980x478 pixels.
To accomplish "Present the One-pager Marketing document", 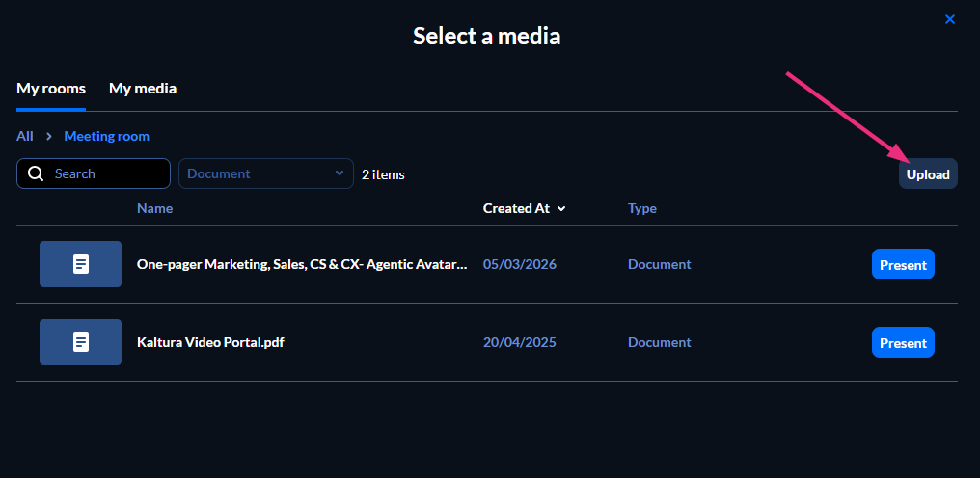I will point(903,264).
